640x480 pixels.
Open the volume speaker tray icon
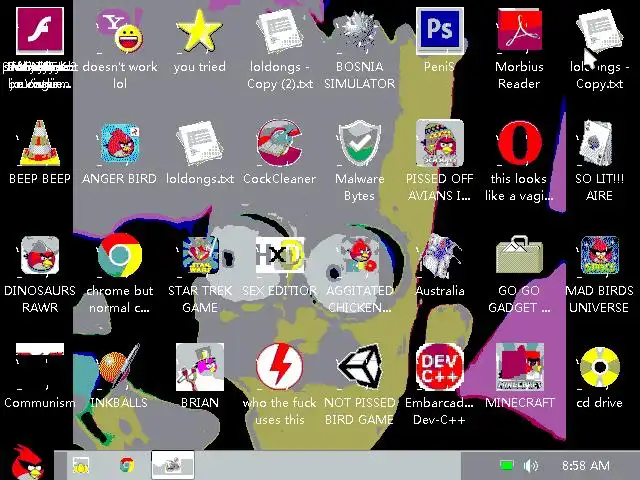(531, 465)
